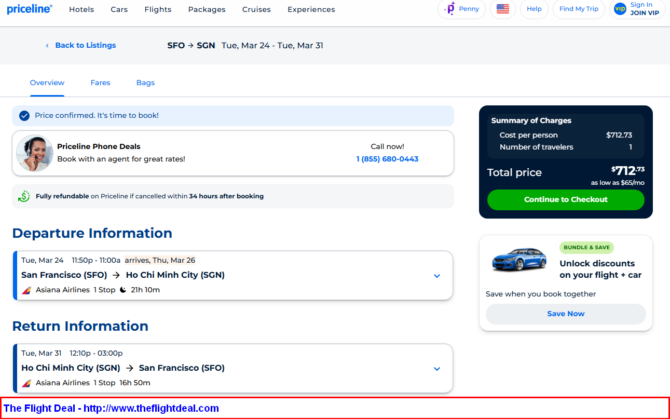Click the Asiana Airlines logo in departure
This screenshot has width=670, height=419.
click(27, 290)
